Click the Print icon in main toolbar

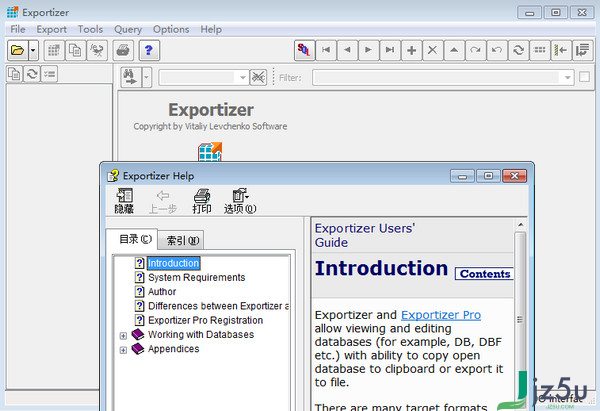click(x=123, y=50)
